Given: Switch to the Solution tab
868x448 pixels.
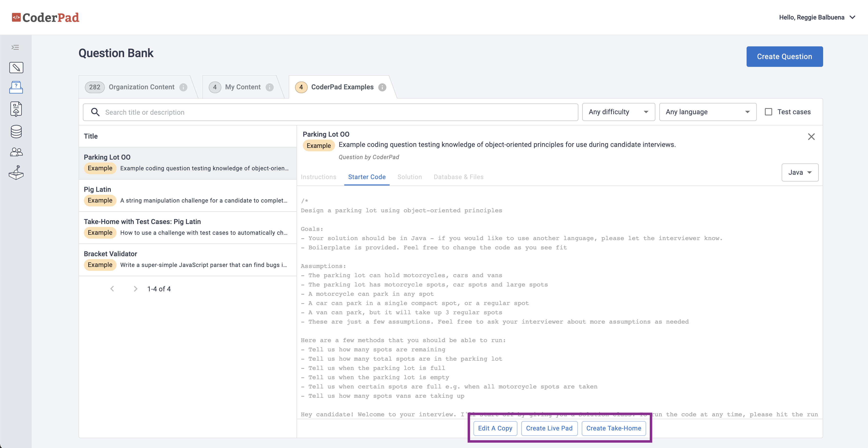Looking at the screenshot, I should tap(409, 177).
